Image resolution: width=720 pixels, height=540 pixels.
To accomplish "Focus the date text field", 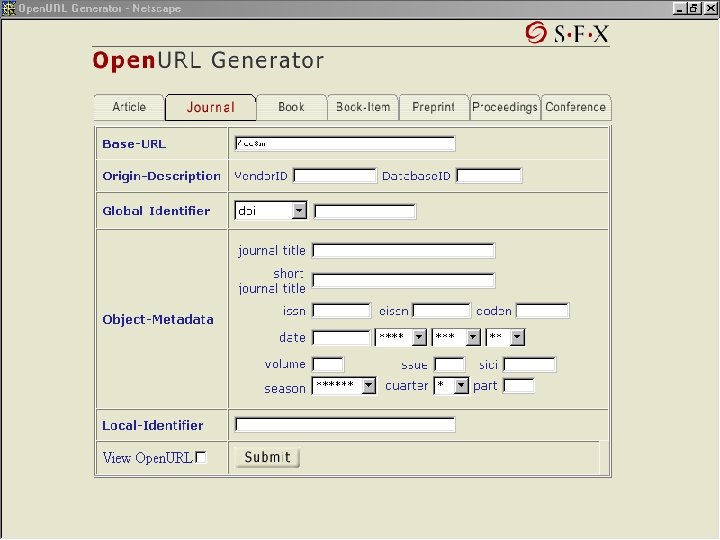I will 341,338.
